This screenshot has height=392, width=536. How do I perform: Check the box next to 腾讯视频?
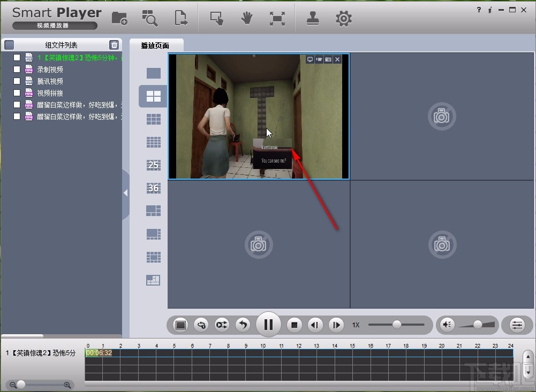point(17,81)
